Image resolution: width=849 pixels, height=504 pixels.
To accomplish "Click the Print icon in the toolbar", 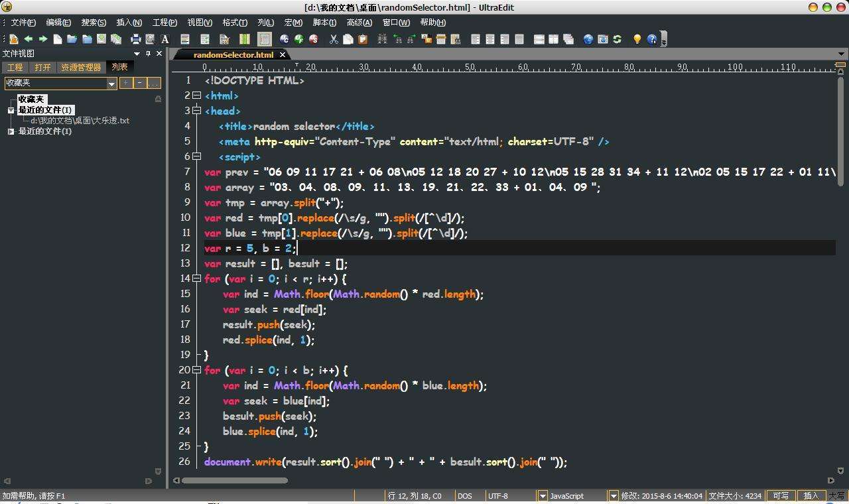I will pos(135,39).
